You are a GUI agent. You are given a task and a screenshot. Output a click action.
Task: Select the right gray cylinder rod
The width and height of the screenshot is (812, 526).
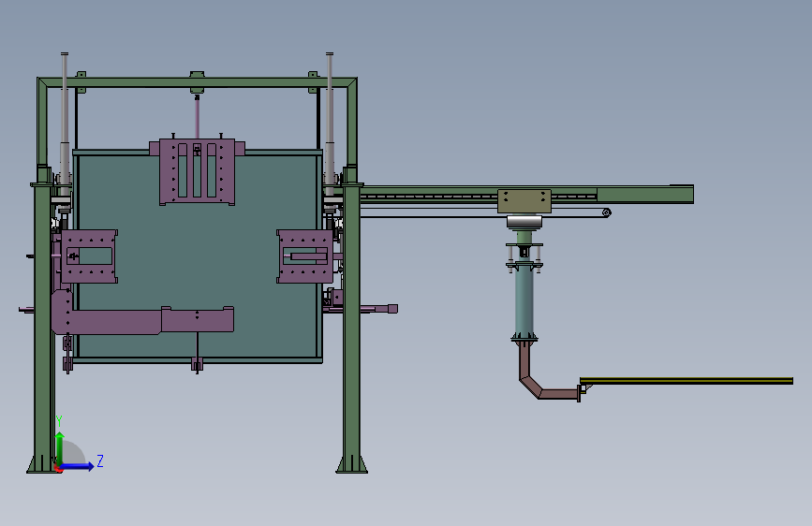330,124
